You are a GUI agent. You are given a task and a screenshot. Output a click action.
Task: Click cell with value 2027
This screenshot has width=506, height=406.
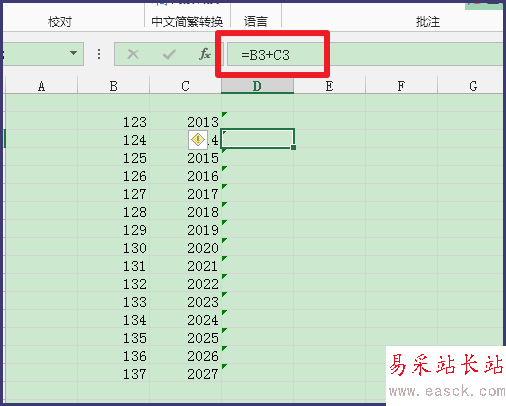(x=185, y=373)
